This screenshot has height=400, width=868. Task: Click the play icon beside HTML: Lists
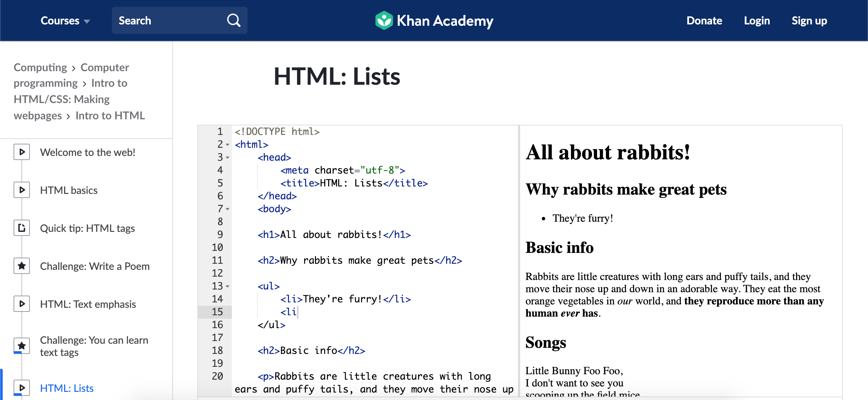tap(22, 388)
